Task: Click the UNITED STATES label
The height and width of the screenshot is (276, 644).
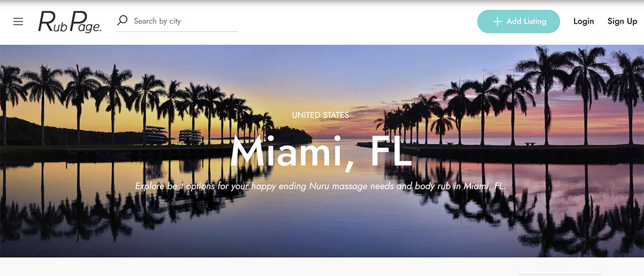Action: 320,115
